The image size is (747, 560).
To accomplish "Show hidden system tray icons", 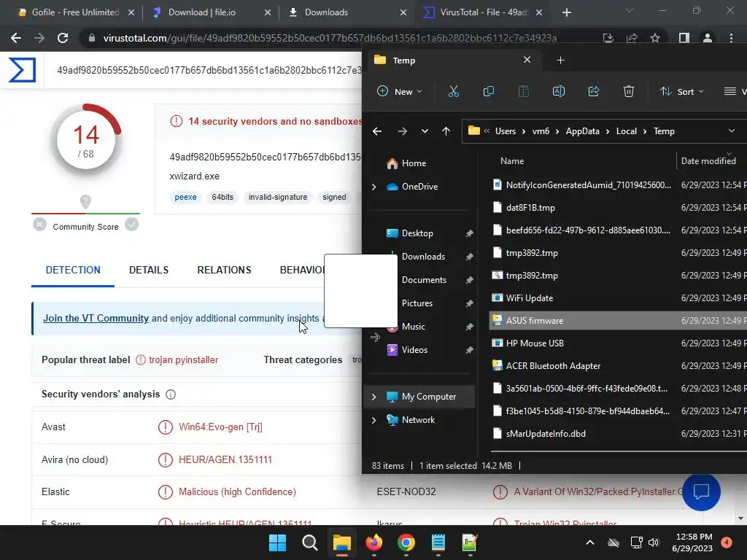I will (x=589, y=542).
